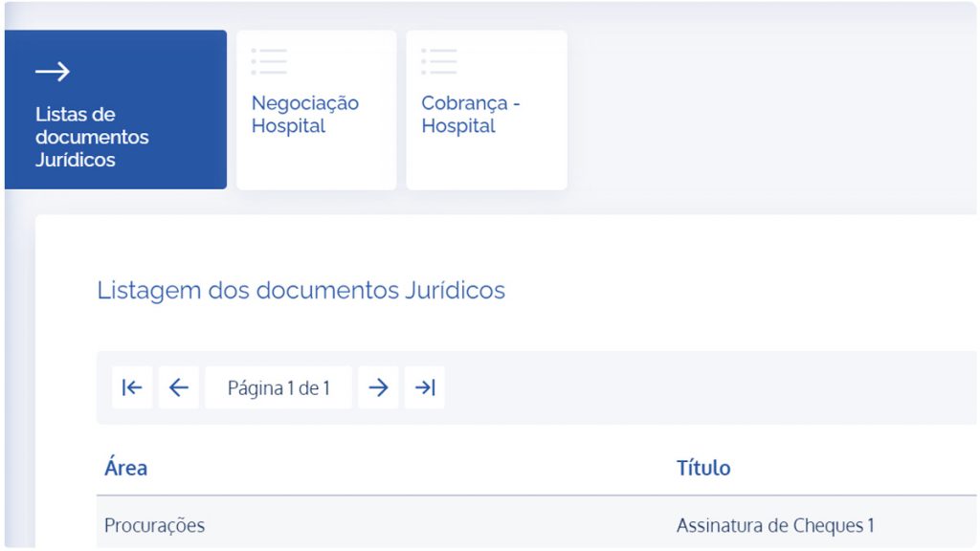980x551 pixels.
Task: Open the Cobrança - Hospital card
Action: coord(487,109)
